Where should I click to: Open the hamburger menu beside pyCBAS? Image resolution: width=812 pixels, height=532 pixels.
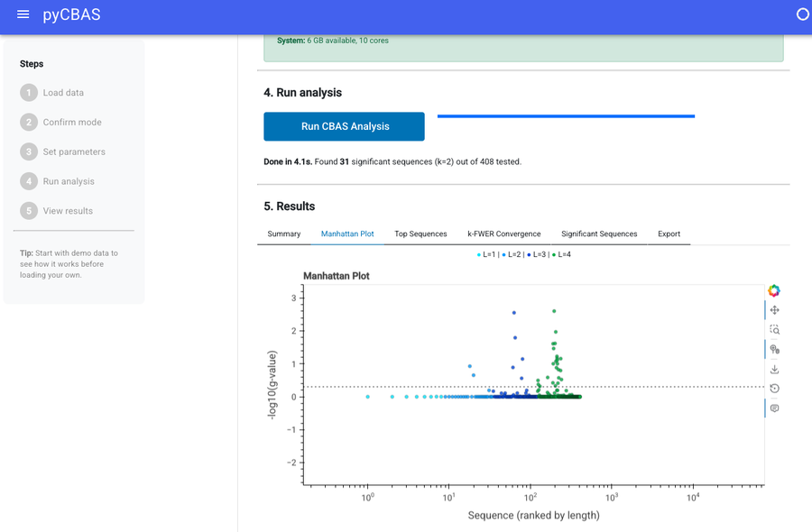point(23,14)
